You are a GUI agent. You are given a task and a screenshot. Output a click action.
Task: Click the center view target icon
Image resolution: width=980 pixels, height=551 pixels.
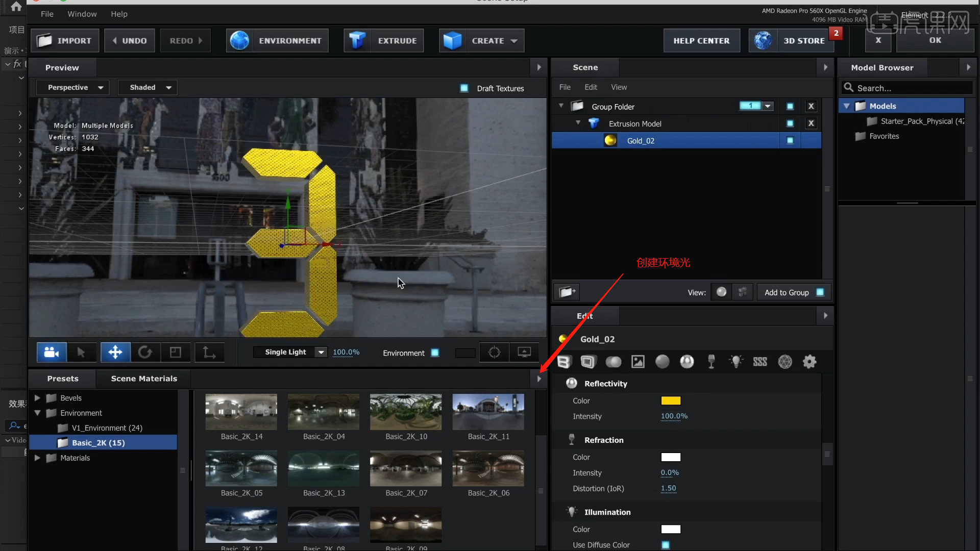[x=494, y=352]
